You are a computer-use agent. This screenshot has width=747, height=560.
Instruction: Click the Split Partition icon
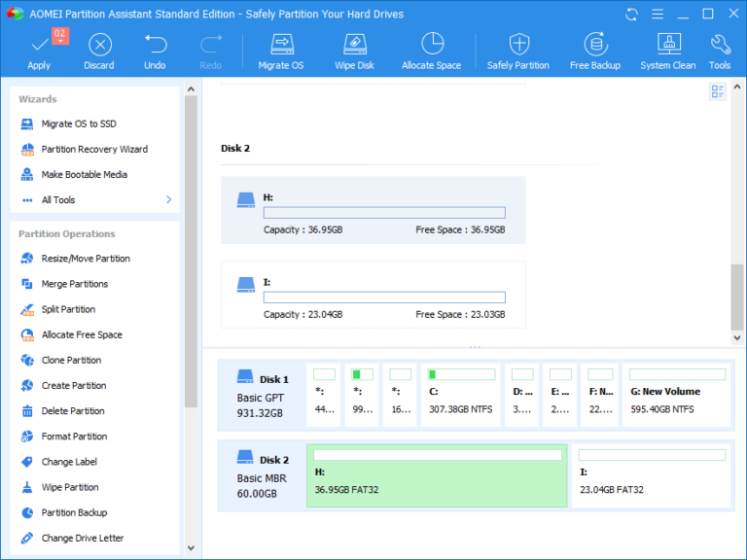click(x=27, y=309)
